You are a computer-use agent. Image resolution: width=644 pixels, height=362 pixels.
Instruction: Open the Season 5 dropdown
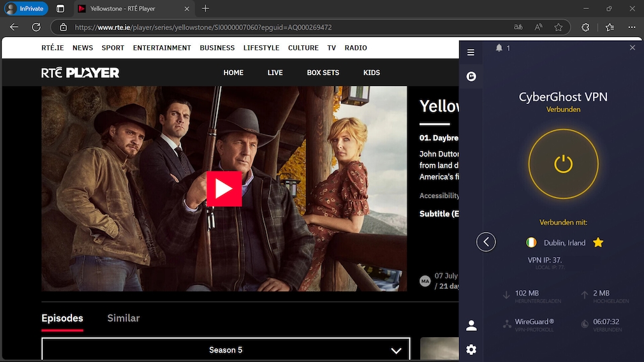tap(226, 350)
